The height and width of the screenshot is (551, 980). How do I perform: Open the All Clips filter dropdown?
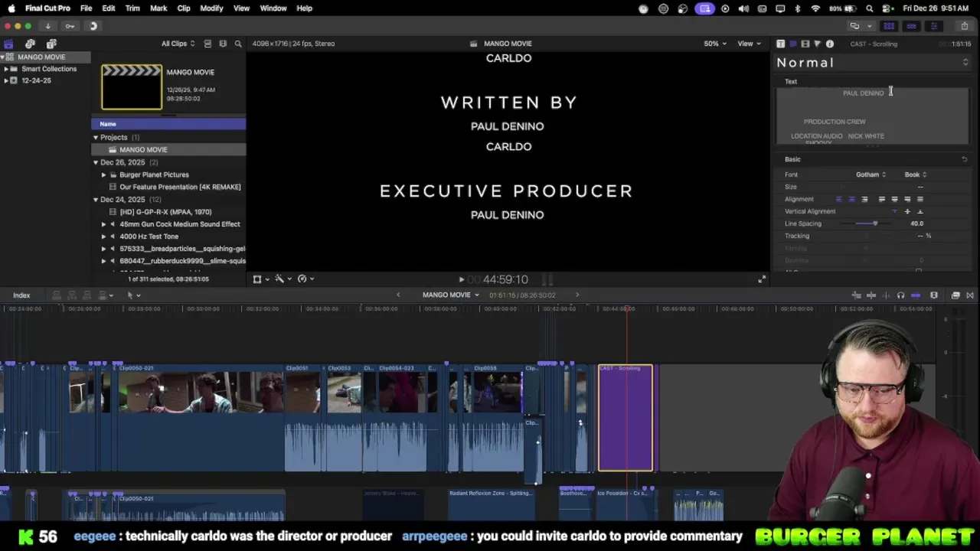(178, 44)
